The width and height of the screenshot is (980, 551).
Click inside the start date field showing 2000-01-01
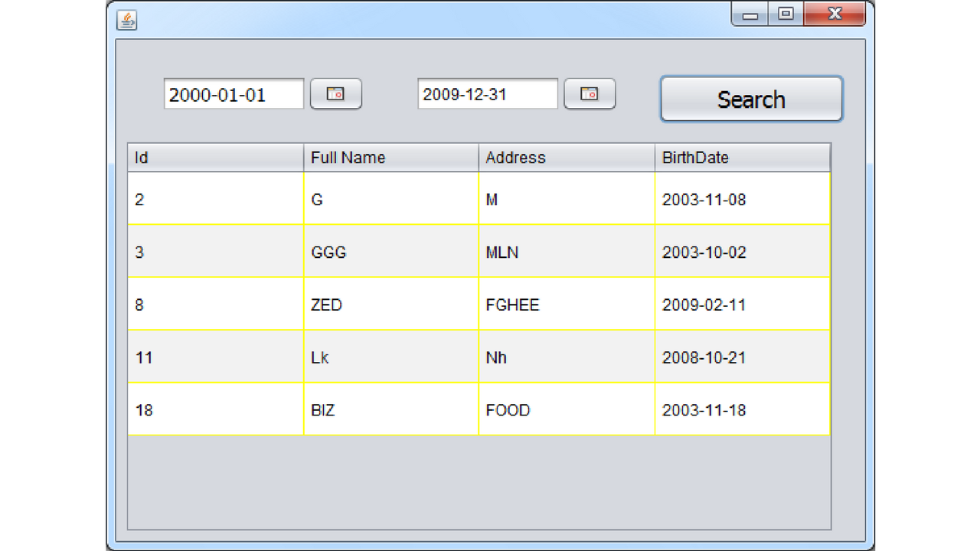click(234, 93)
